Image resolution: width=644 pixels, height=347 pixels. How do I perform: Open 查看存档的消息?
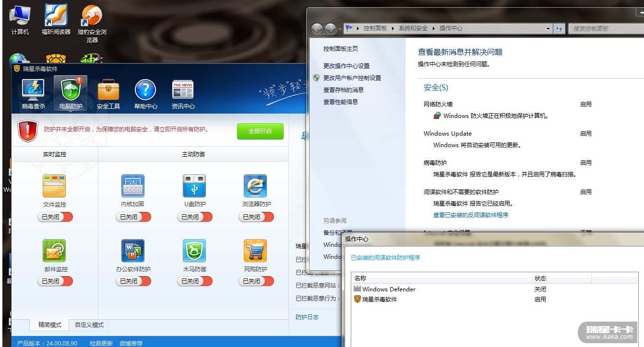coord(344,90)
